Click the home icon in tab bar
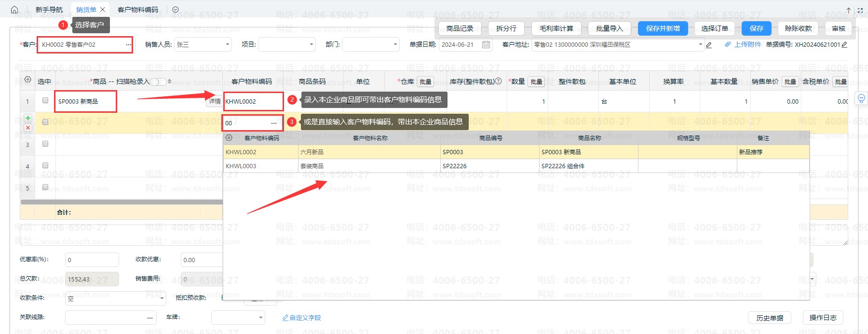 tap(14, 10)
